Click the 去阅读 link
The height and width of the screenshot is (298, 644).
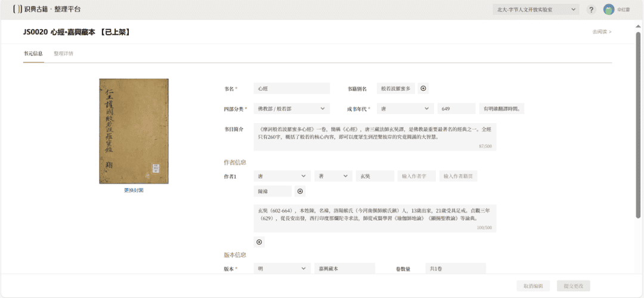tap(602, 32)
